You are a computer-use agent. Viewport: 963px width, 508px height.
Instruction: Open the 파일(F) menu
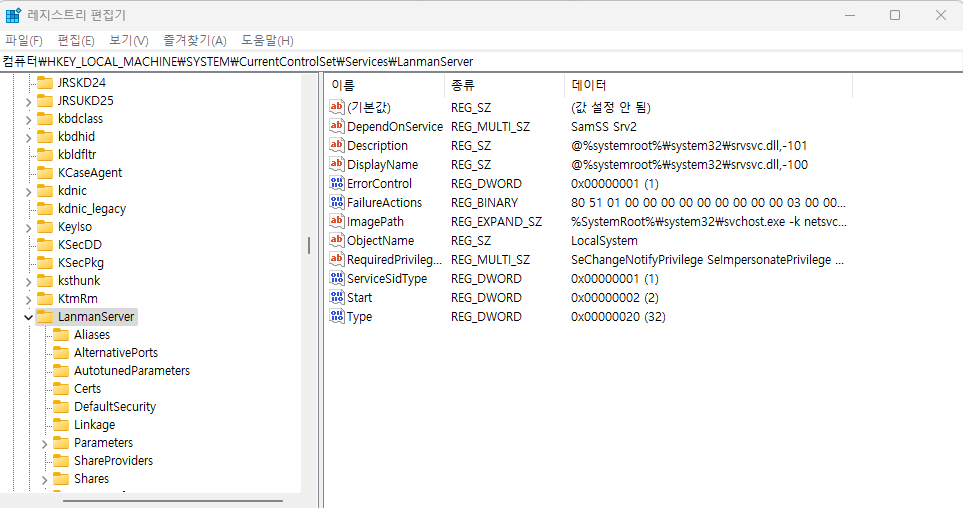click(x=24, y=40)
